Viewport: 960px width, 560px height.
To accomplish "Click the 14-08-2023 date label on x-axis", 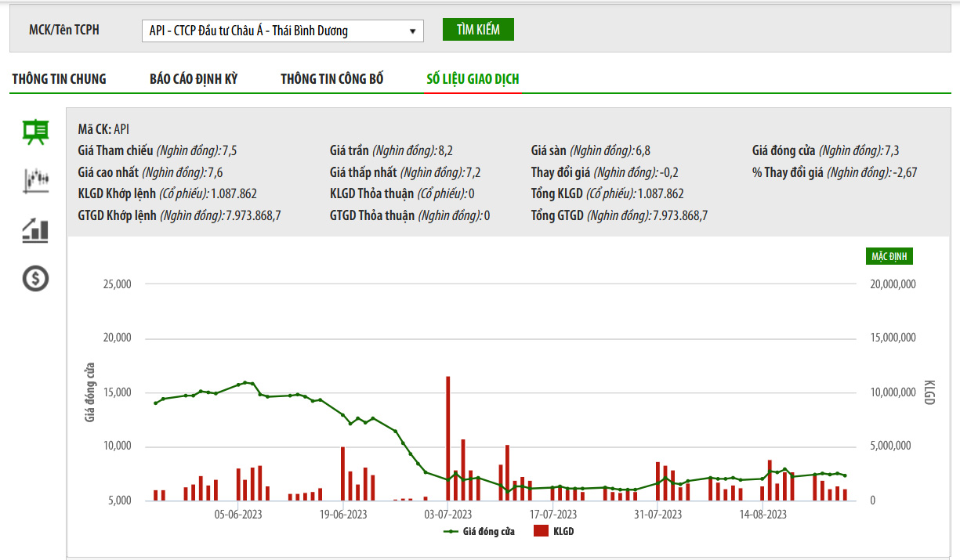I will pos(763,515).
